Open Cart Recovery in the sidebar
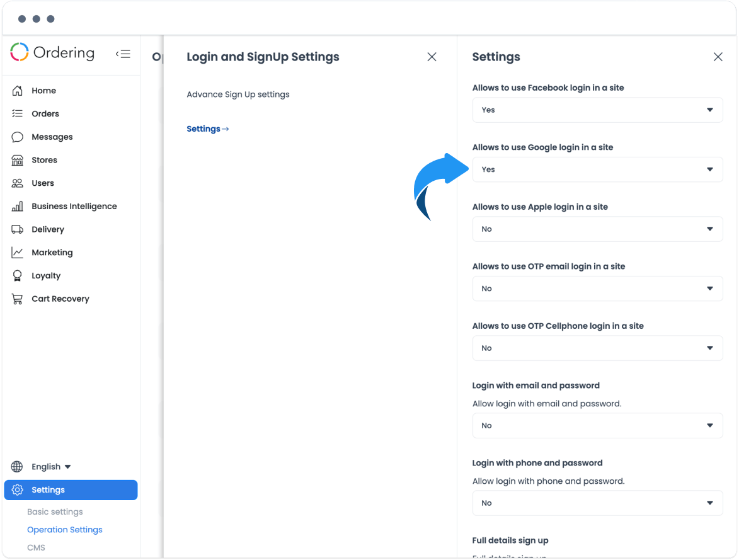The height and width of the screenshot is (560, 739). (x=60, y=299)
